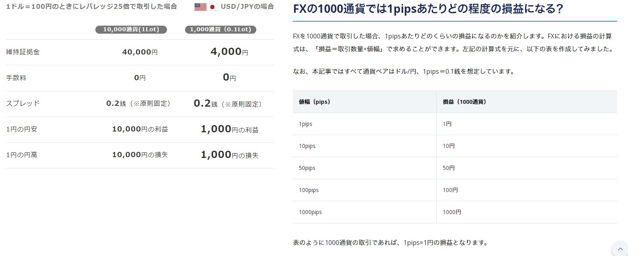Select the 1,000通貨(0.1Lot) pill label
The width and height of the screenshot is (644, 267).
(x=220, y=29)
